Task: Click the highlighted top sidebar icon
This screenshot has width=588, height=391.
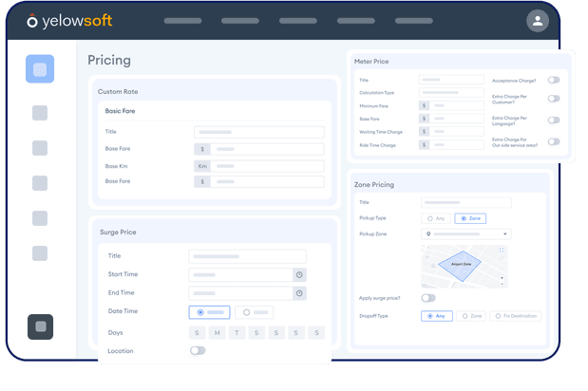Action: point(40,69)
